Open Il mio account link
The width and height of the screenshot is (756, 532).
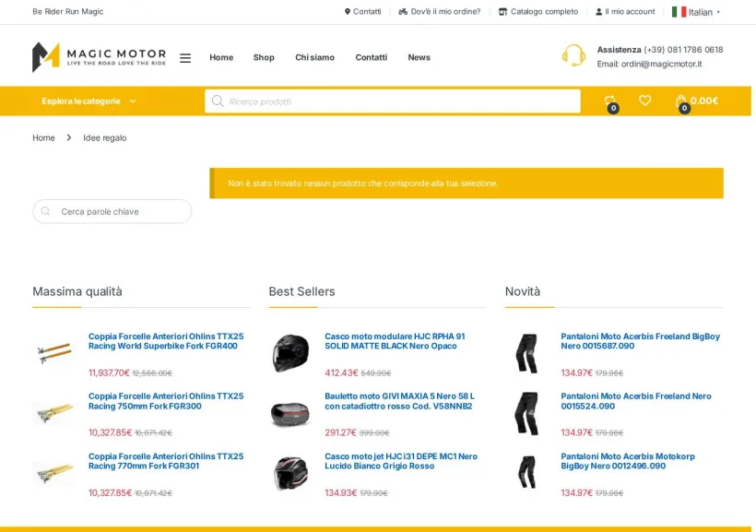click(x=631, y=12)
